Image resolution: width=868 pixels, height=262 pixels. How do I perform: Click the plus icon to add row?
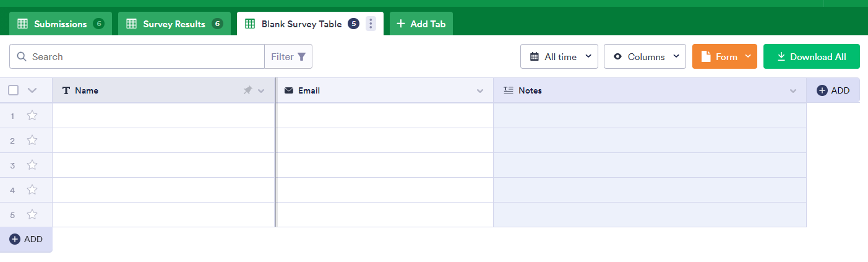coord(15,239)
